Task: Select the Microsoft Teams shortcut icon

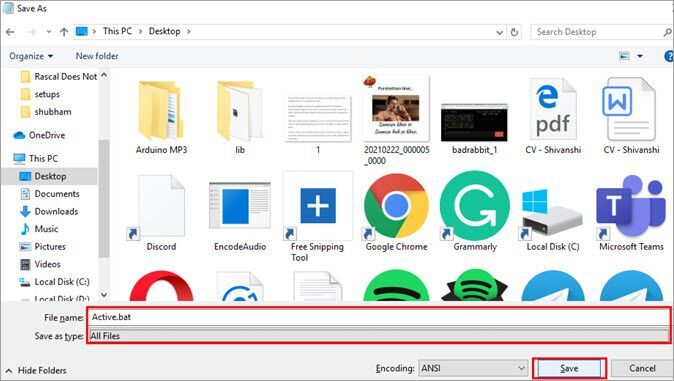Action: coord(631,207)
